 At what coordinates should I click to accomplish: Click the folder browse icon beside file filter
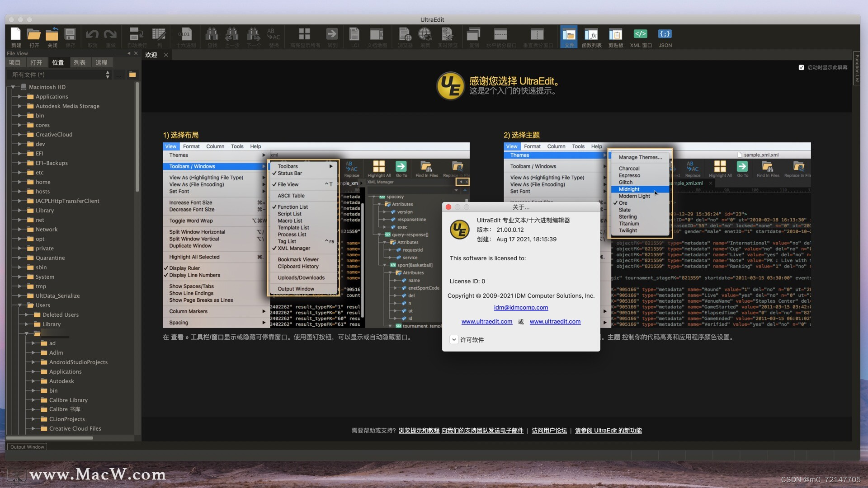[x=132, y=75]
